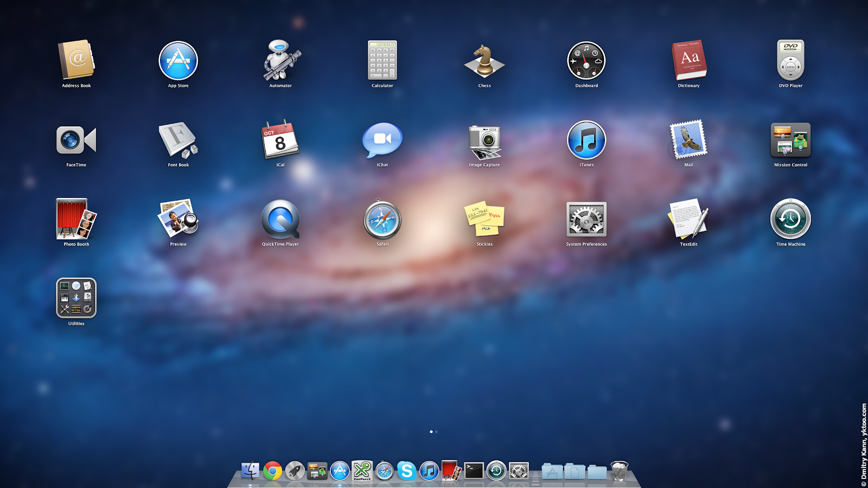Screen dimensions: 868x488
Task: Open Image Capture
Action: pos(484,141)
